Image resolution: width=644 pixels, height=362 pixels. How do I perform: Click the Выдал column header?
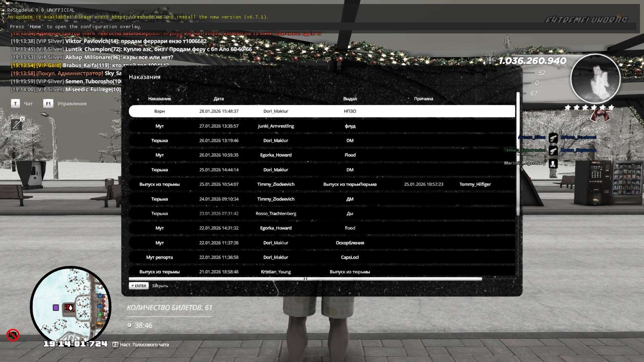(x=350, y=99)
